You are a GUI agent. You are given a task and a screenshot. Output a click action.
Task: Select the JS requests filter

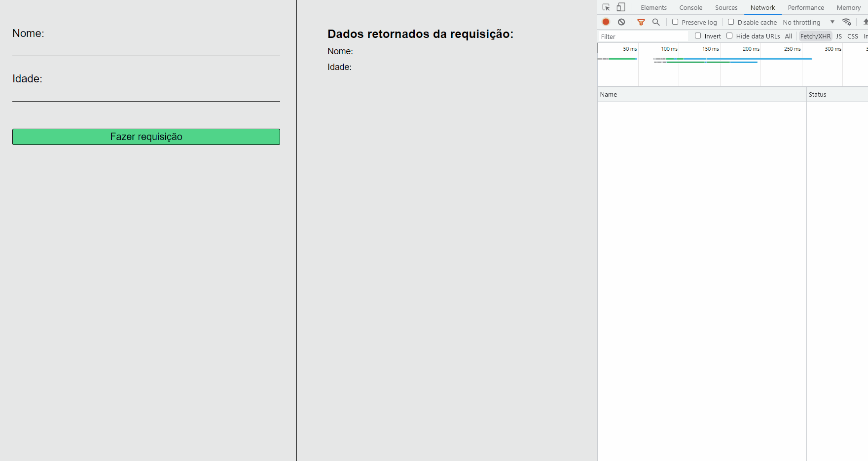(838, 36)
